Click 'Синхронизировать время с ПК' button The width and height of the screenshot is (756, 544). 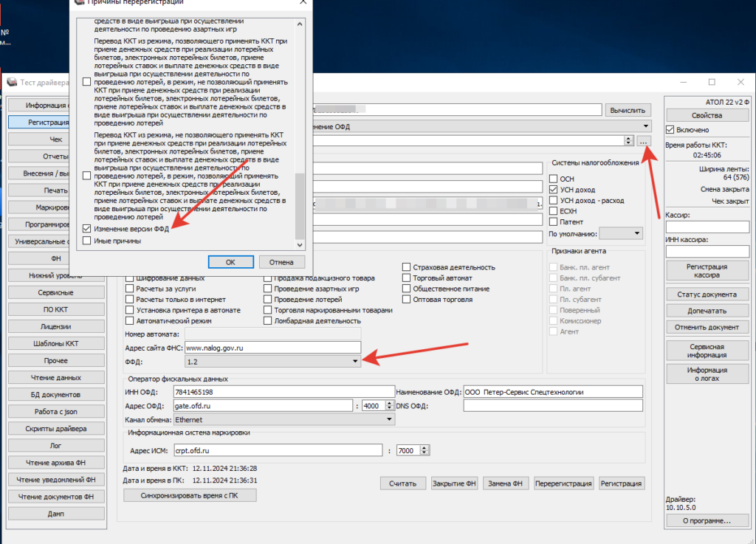pyautogui.click(x=190, y=495)
